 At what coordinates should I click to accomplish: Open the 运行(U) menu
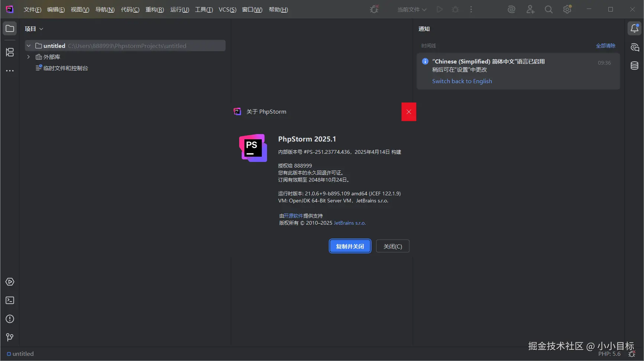tap(180, 10)
